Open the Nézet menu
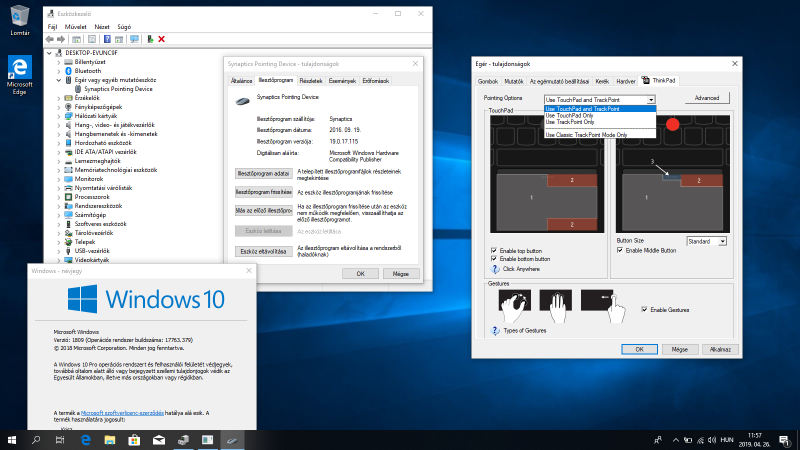 (x=102, y=27)
